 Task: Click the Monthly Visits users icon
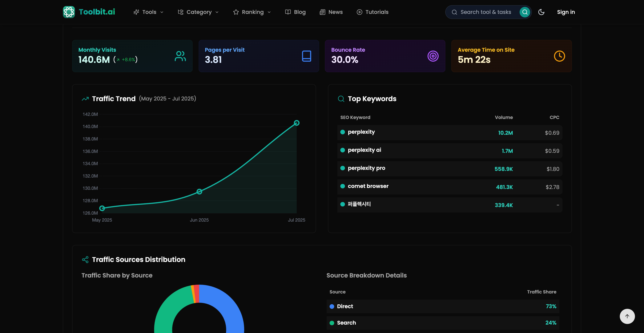point(180,56)
